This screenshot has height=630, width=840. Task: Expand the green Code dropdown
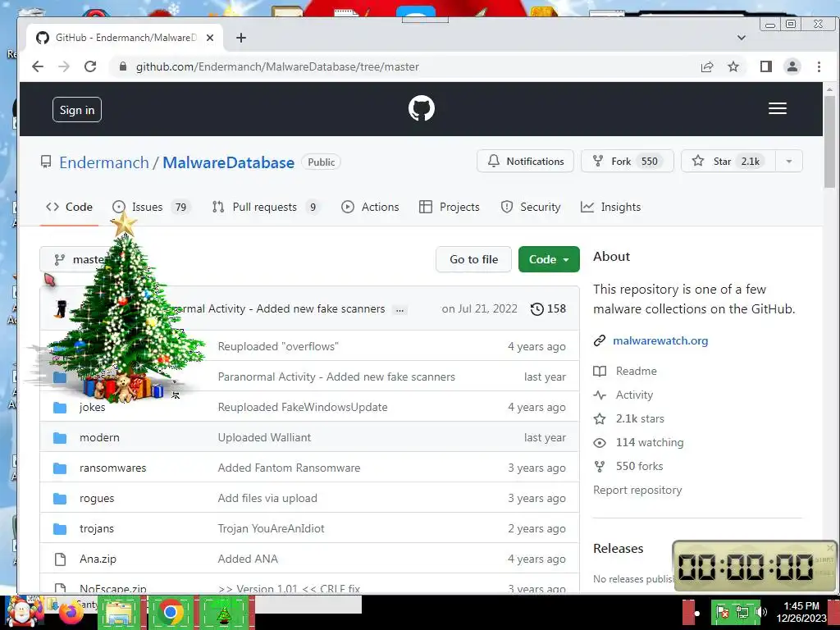tap(549, 259)
